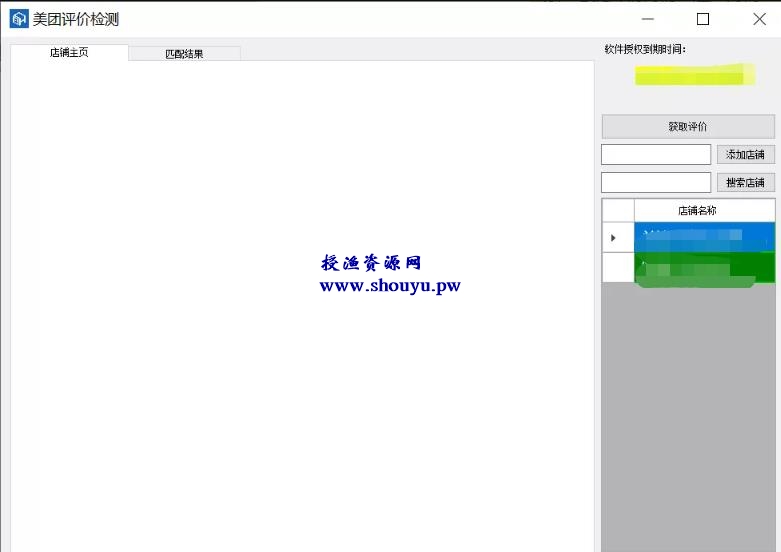The width and height of the screenshot is (781, 552).
Task: Select the green shop row
Action: coord(704,268)
